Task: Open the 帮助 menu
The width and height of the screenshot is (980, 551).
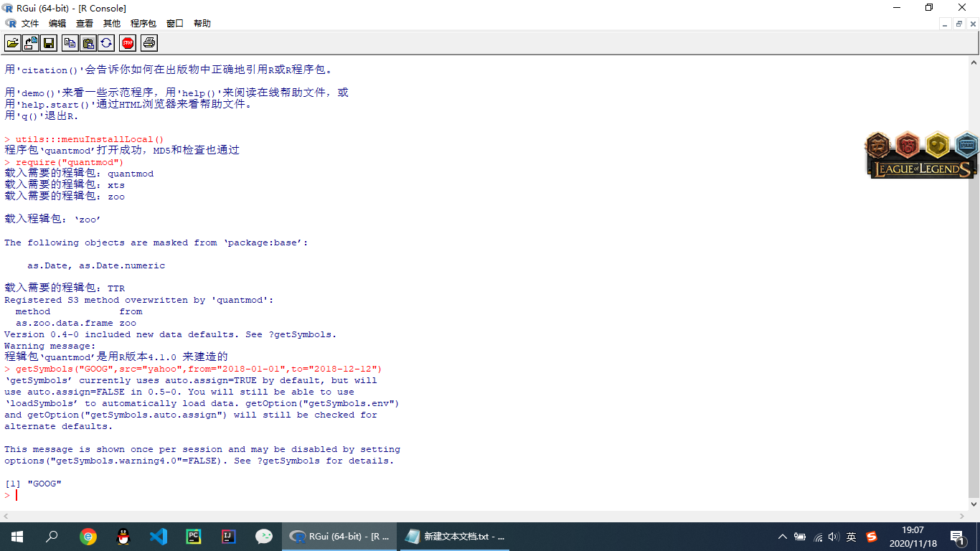Action: (202, 24)
